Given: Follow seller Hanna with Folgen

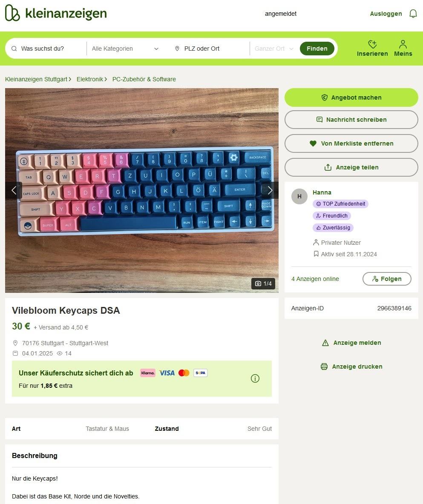Looking at the screenshot, I should pyautogui.click(x=387, y=279).
